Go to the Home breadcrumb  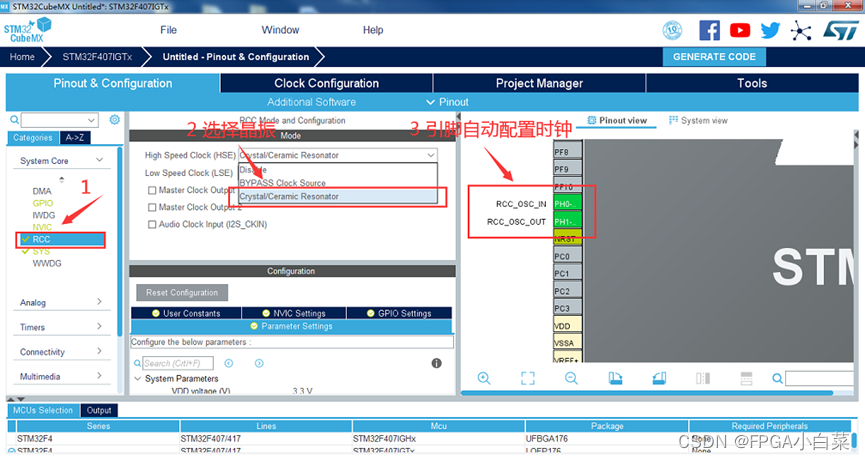coord(22,57)
